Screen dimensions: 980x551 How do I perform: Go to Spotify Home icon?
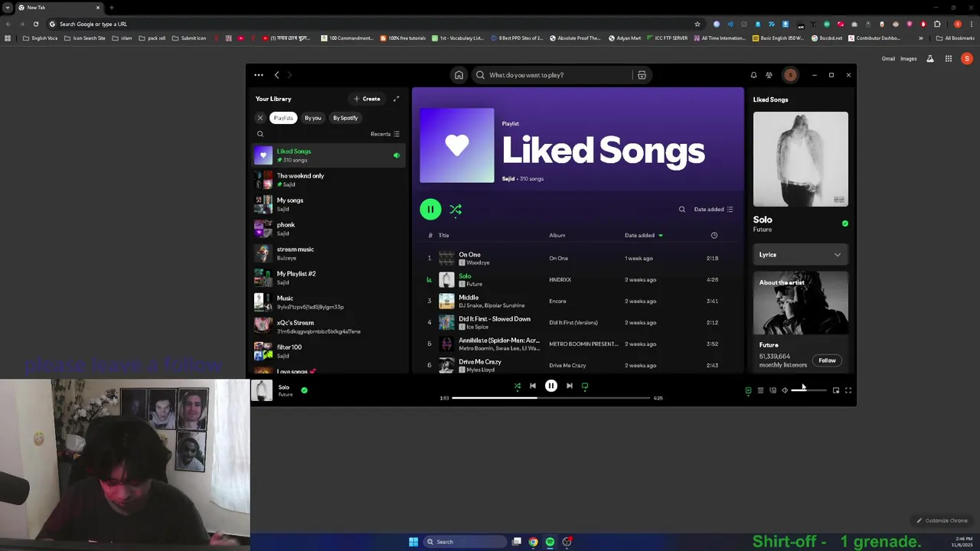click(459, 75)
